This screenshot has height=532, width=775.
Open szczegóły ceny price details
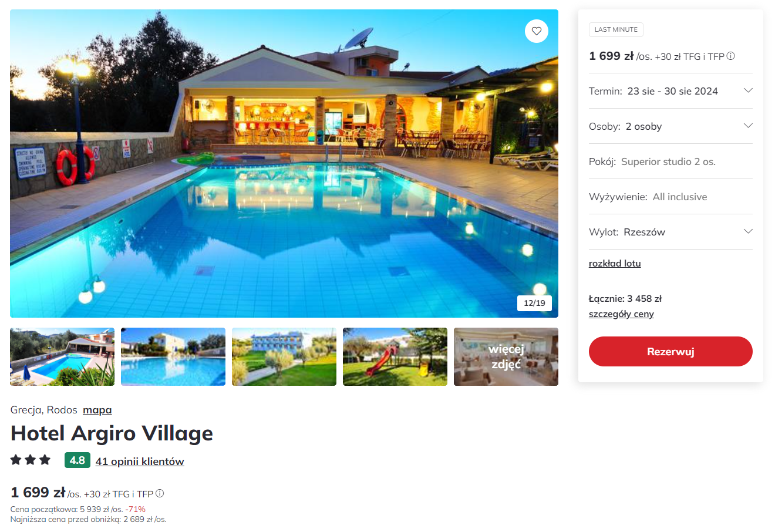point(621,314)
